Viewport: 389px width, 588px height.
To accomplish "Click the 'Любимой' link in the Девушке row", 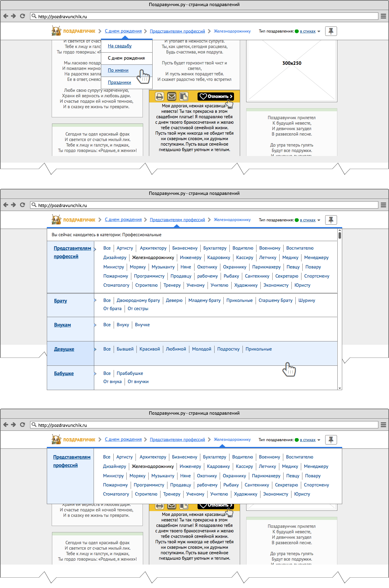I will (176, 349).
